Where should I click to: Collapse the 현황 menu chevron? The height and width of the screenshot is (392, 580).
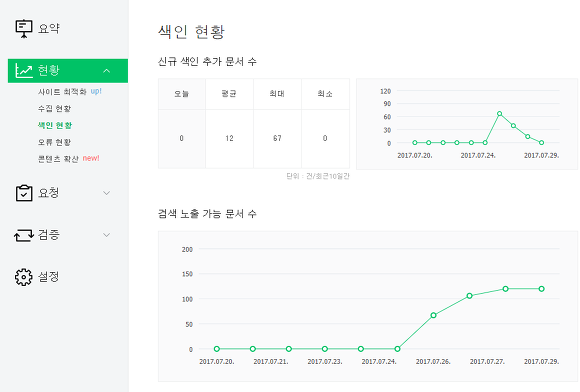(107, 71)
